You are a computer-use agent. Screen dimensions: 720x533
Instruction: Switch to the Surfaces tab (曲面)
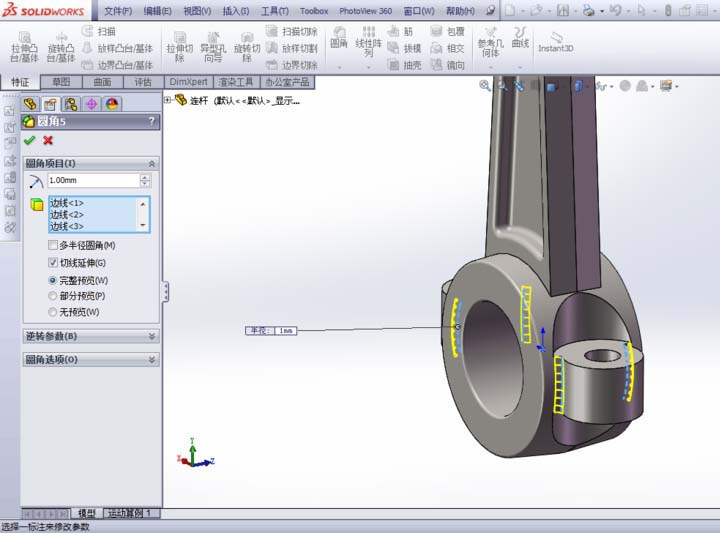click(102, 82)
